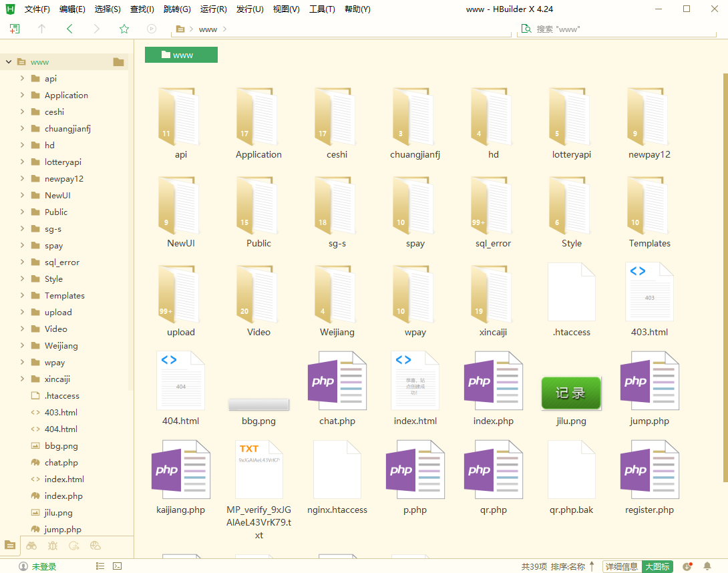Open the 工具(T) menu
Screen dimensions: 728x573
[322, 9]
